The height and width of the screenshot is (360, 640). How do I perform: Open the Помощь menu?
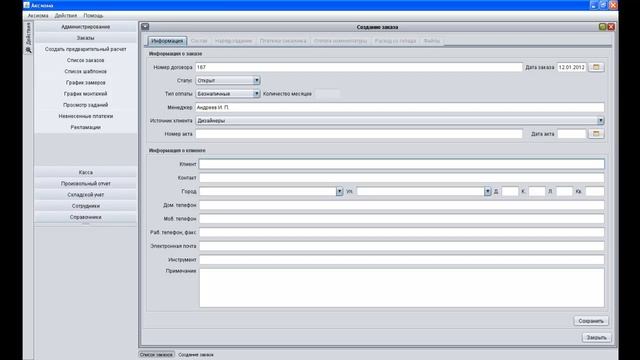tap(93, 16)
